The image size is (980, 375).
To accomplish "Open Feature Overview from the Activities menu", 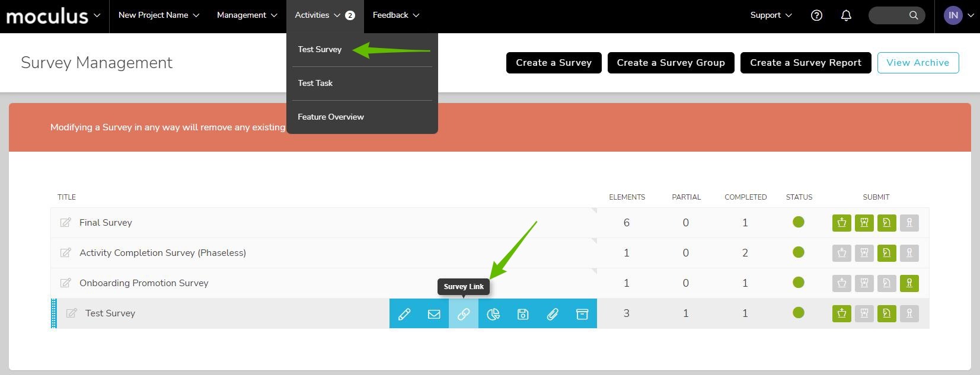I will (331, 117).
